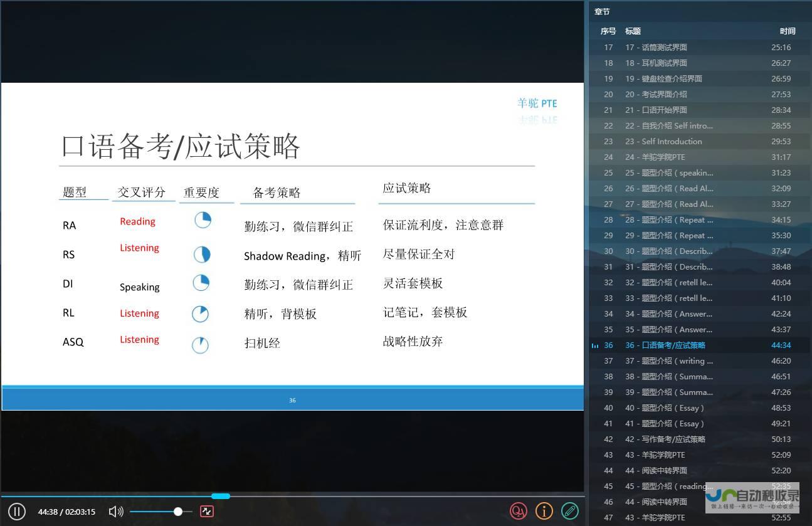The image size is (812, 526).
Task: Open chapter 43 - 羊驼学院PTE at 52:09
Action: pyautogui.click(x=699, y=455)
